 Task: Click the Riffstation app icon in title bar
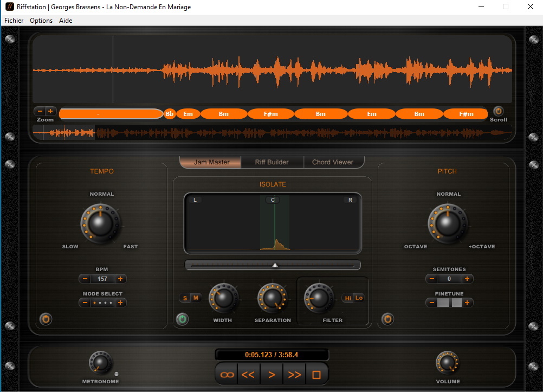[x=10, y=7]
